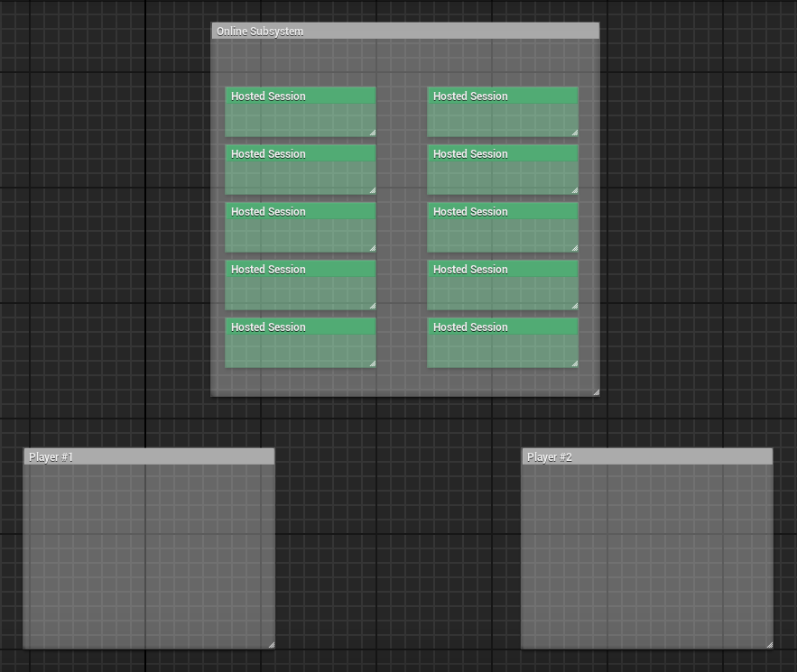Grab resize handle of bottom-left Hosted Session
Viewport: 797px width, 672px height.
[373, 364]
